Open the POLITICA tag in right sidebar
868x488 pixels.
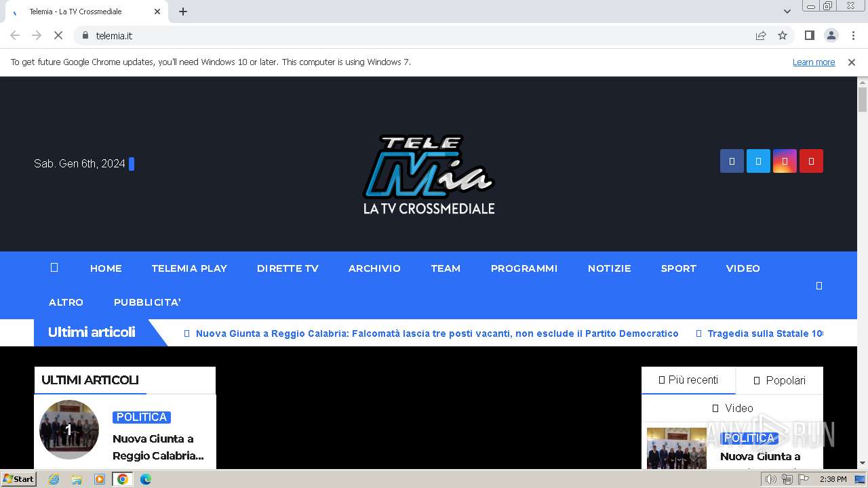749,438
